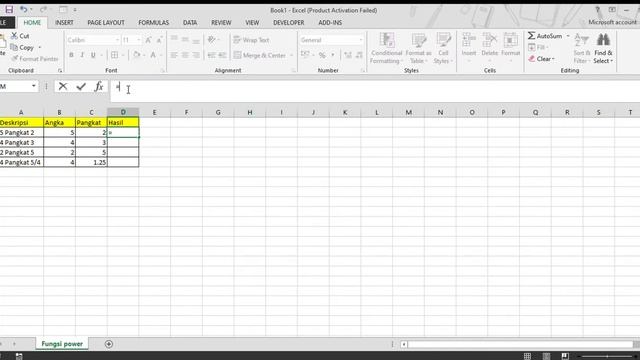This screenshot has height=360, width=640.
Task: Click Sort & Filter
Action: [x=582, y=48]
